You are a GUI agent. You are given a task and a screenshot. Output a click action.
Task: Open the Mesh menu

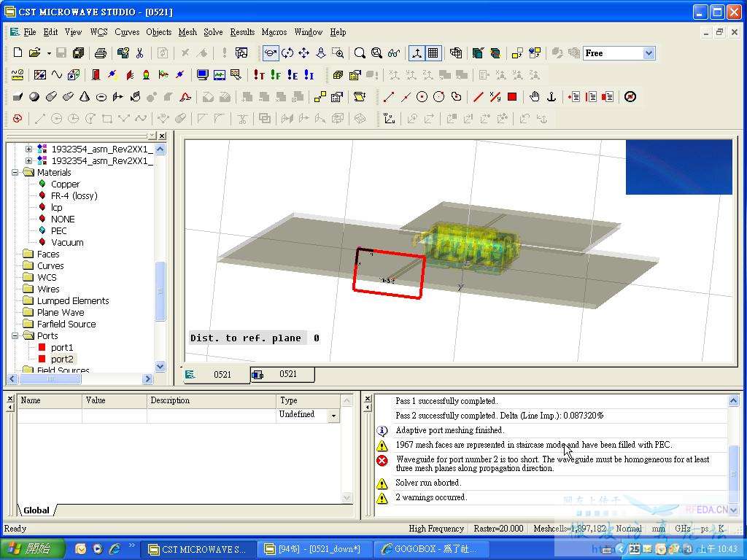[187, 32]
